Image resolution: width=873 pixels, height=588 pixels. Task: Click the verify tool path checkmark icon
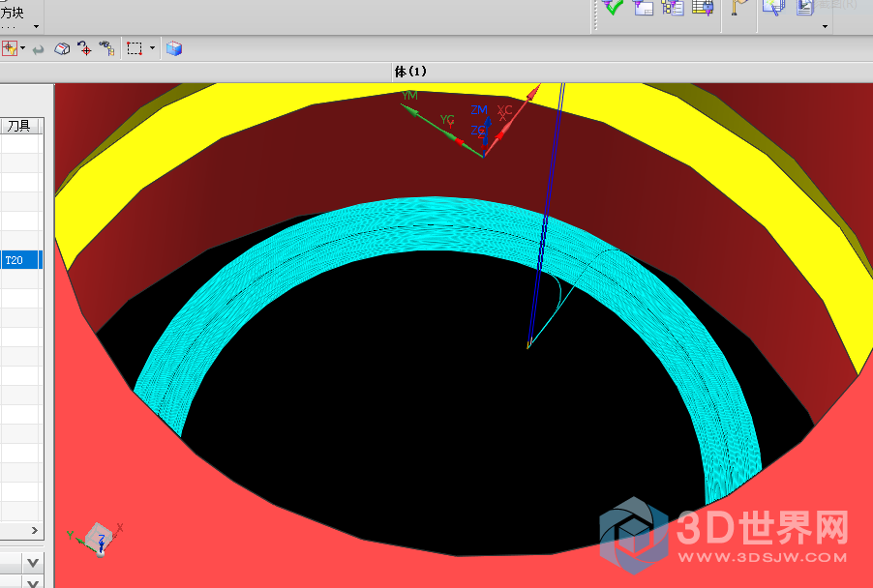613,7
